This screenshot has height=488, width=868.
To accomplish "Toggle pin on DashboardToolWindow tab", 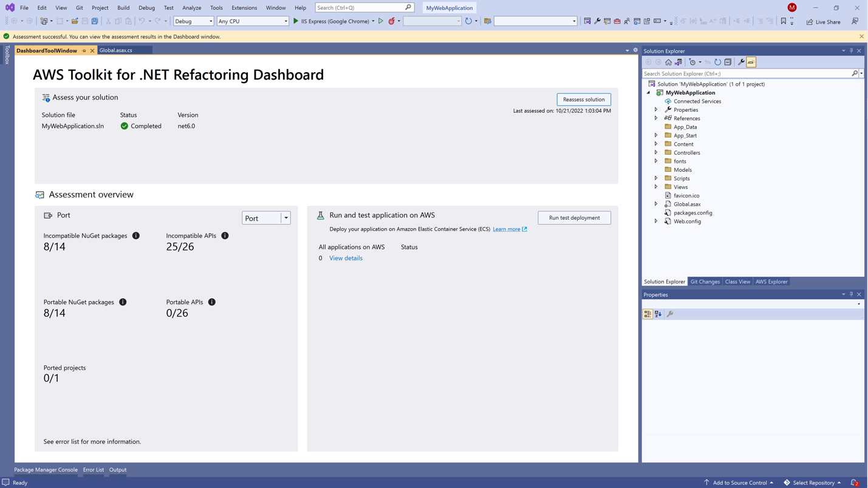I will tap(84, 50).
